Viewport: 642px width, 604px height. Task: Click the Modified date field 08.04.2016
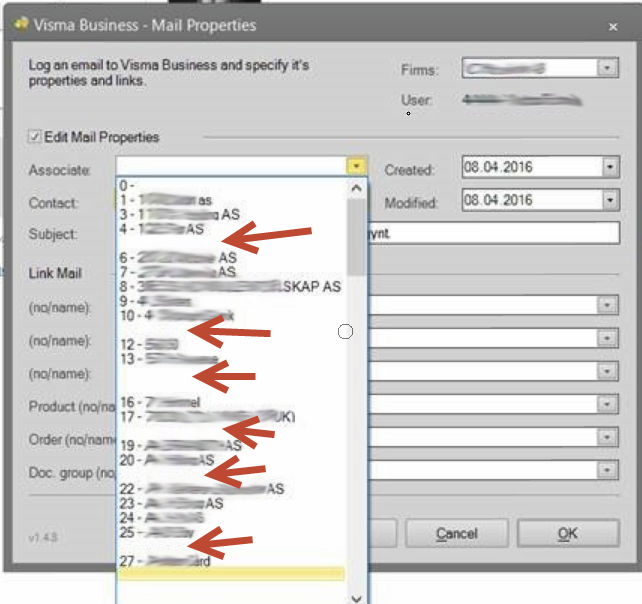532,200
